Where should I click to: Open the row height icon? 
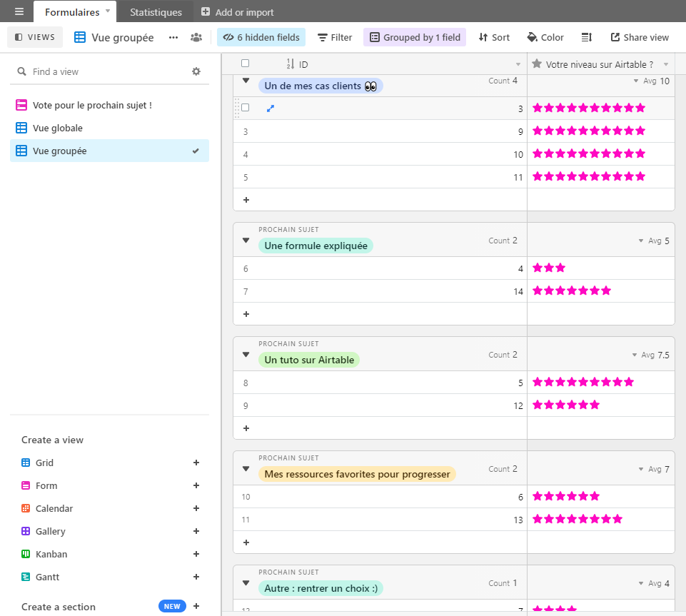point(587,37)
